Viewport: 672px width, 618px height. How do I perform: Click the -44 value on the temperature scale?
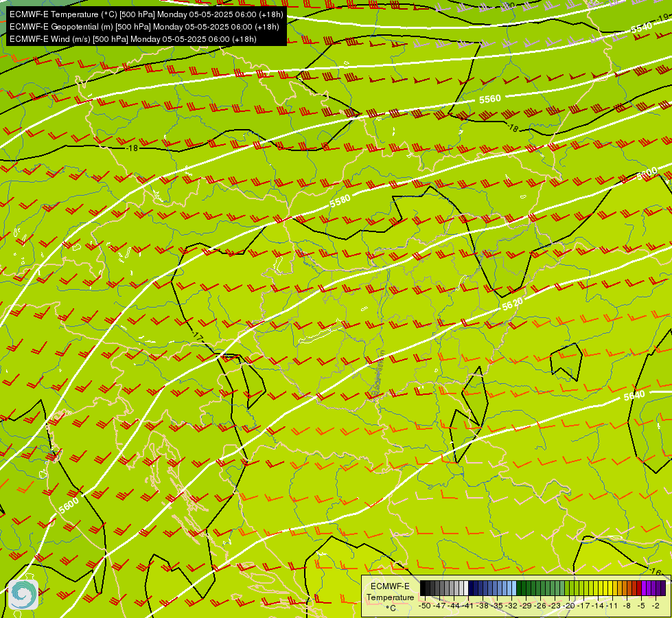[454, 606]
